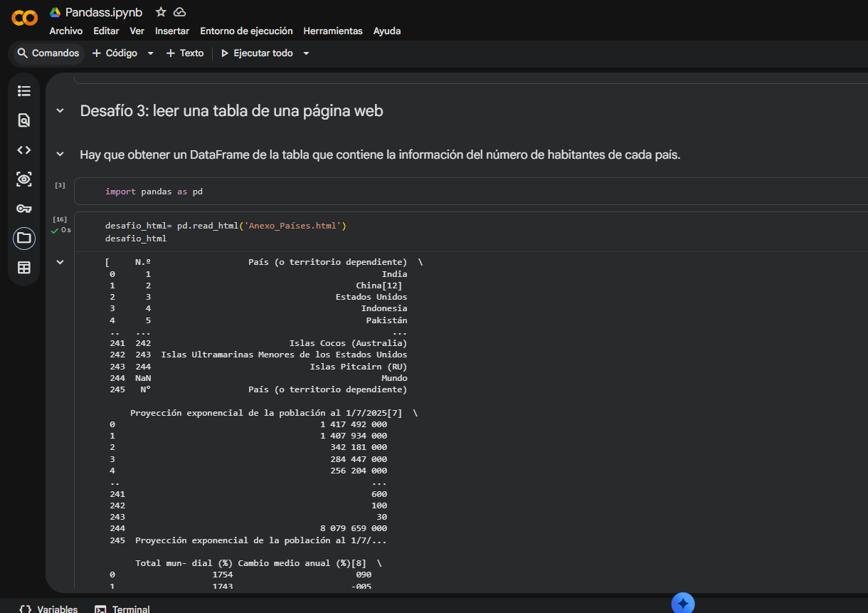Open the code snippets panel
Image resolution: width=868 pixels, height=613 pixels.
click(x=24, y=150)
